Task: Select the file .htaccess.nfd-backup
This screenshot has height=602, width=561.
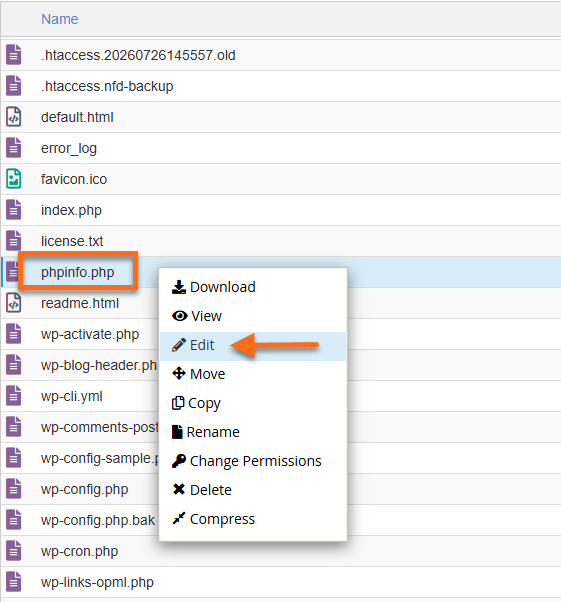Action: (107, 86)
